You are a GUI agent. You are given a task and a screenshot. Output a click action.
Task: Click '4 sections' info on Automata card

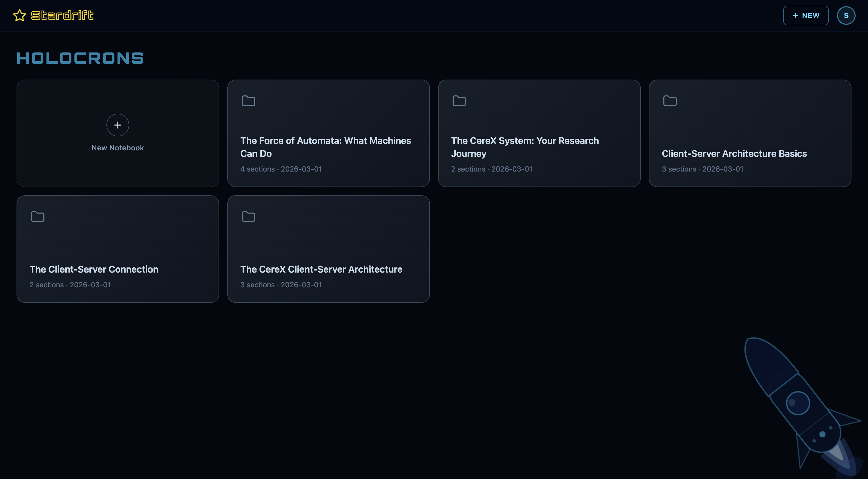pyautogui.click(x=258, y=169)
